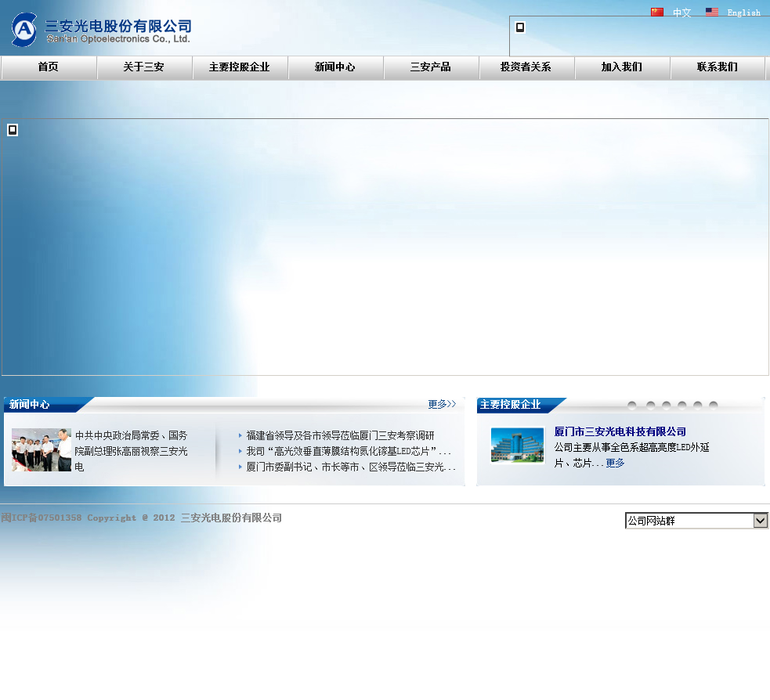Open the 三安产品 menu item
The width and height of the screenshot is (770, 700).
tap(431, 67)
